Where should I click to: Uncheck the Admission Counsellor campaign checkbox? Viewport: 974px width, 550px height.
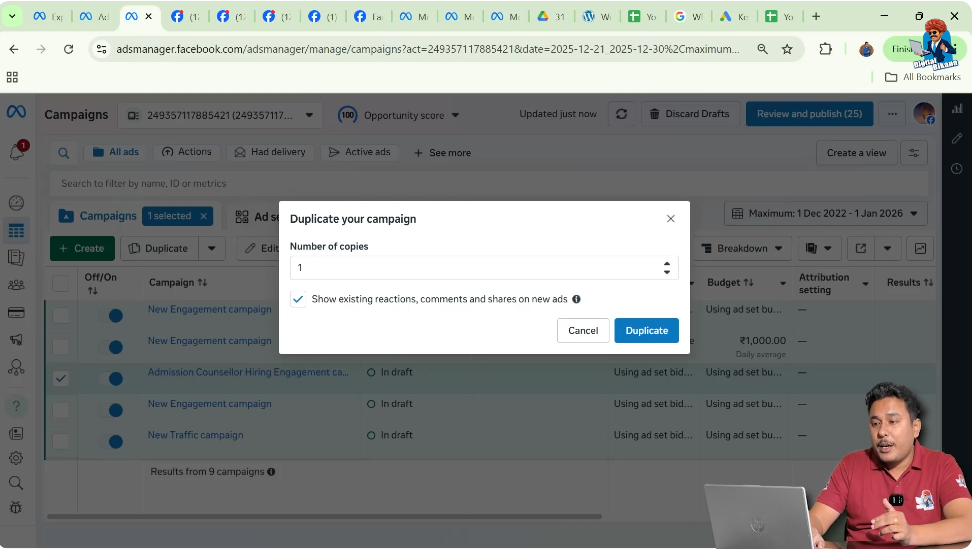(x=60, y=378)
